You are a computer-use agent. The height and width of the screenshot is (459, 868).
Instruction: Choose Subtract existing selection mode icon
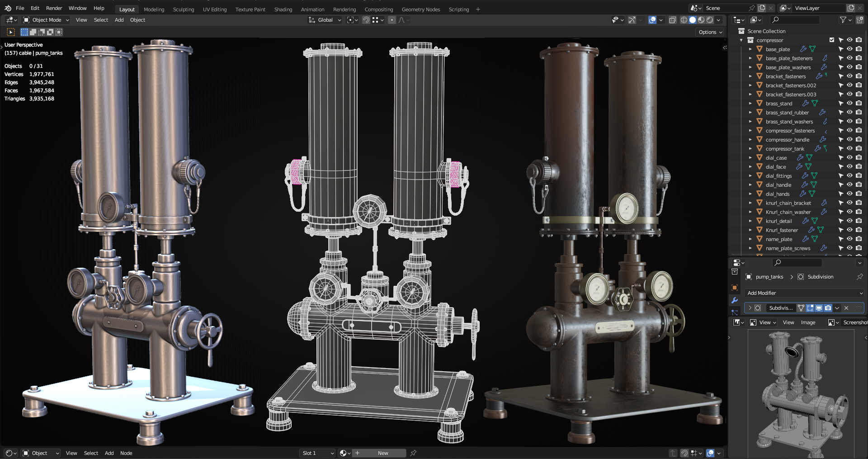point(42,32)
